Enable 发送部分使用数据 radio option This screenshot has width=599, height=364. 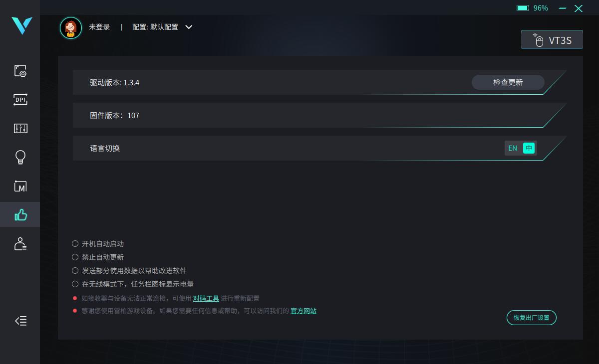75,271
